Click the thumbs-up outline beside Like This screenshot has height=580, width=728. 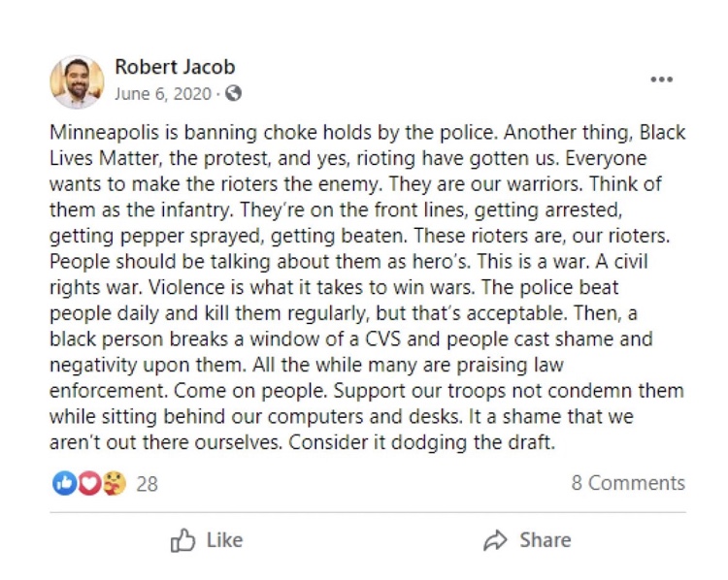(182, 540)
